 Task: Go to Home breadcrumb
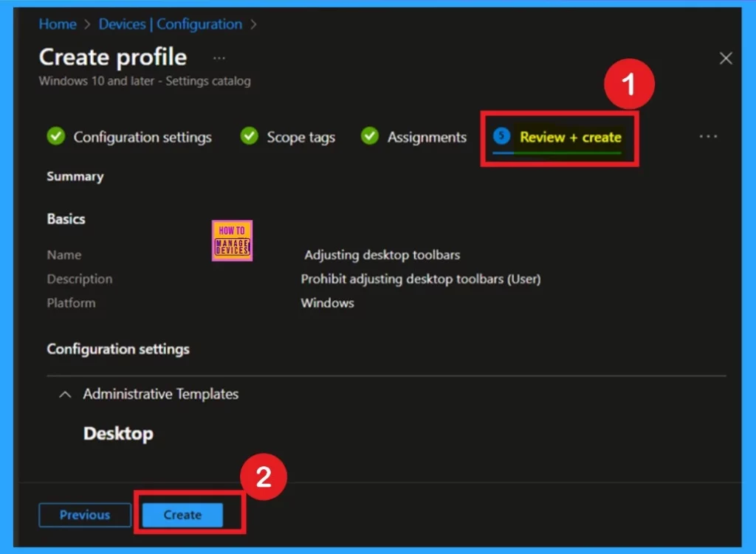(58, 24)
